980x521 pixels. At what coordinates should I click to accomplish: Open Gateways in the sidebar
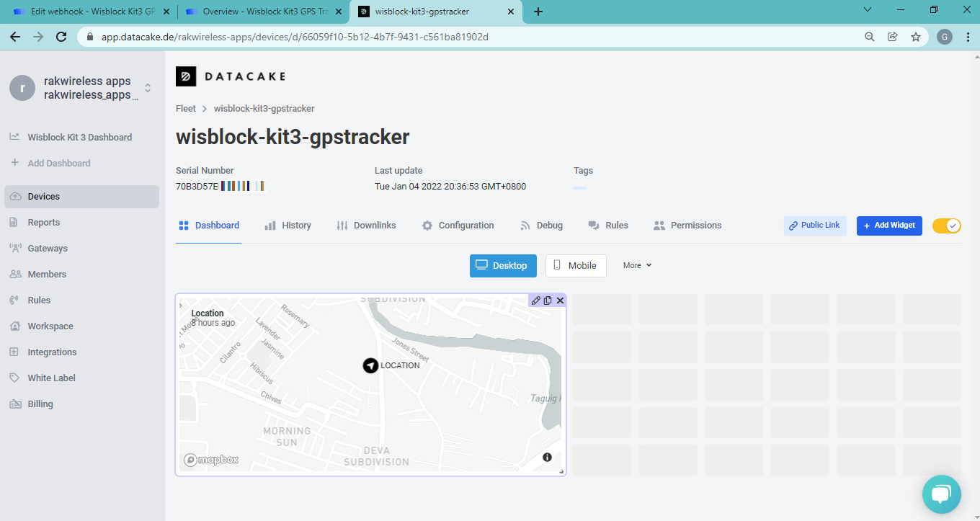pos(48,249)
